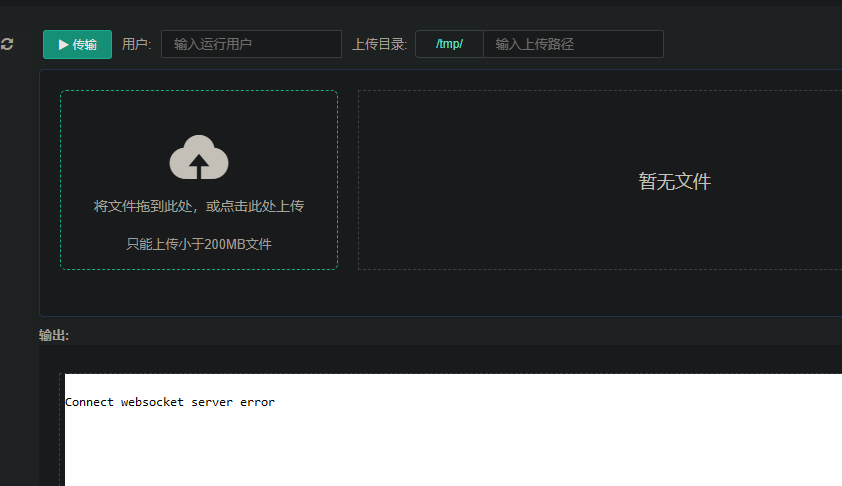Click the 只能上传小于200MB文件 hint text
The height and width of the screenshot is (486, 842).
(199, 244)
